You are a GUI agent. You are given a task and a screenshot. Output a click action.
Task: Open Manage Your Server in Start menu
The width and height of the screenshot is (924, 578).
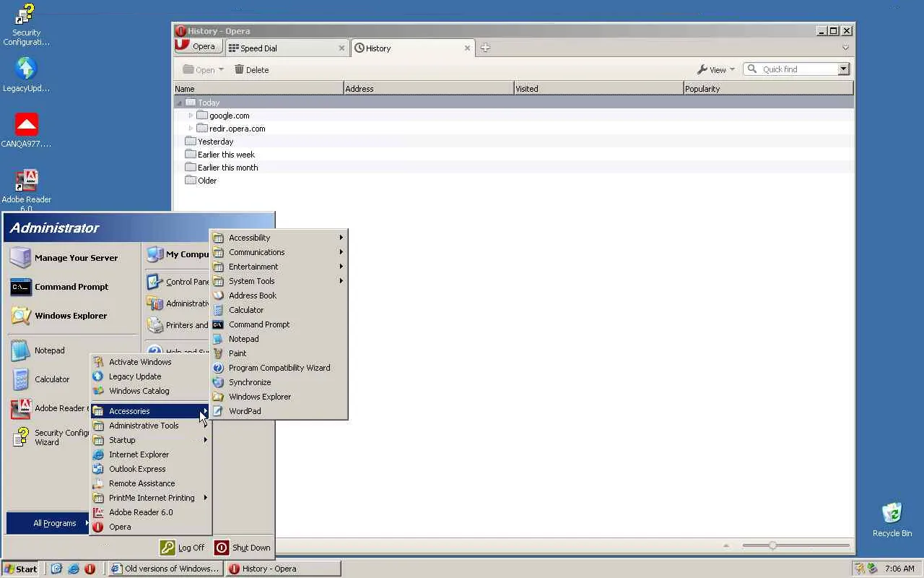point(72,258)
